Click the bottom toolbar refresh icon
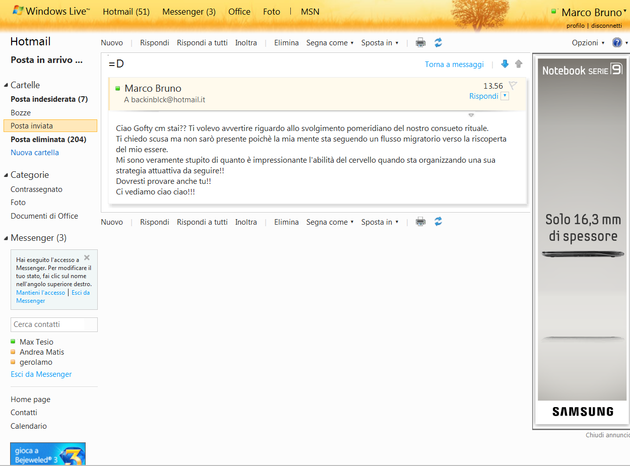This screenshot has width=630, height=466. click(438, 222)
